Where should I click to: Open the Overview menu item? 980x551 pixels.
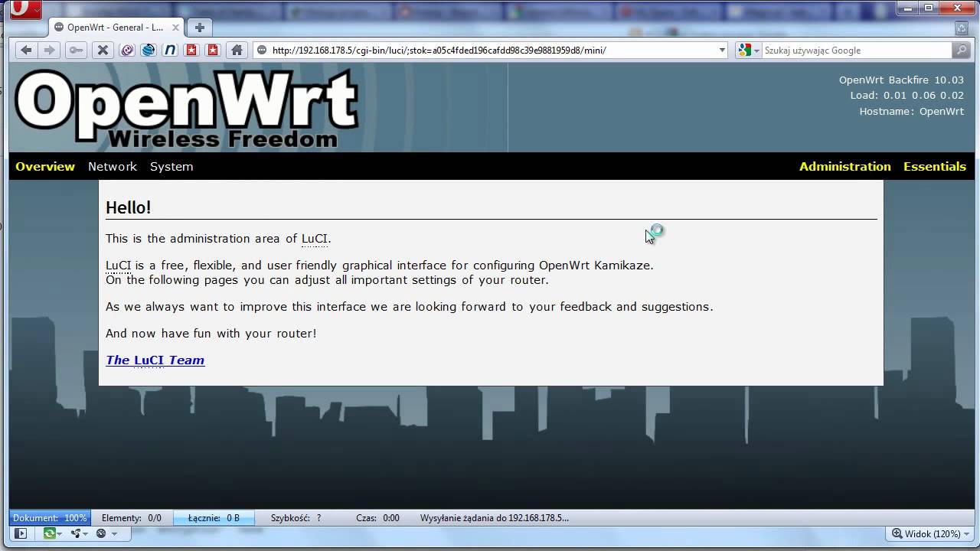(x=45, y=166)
